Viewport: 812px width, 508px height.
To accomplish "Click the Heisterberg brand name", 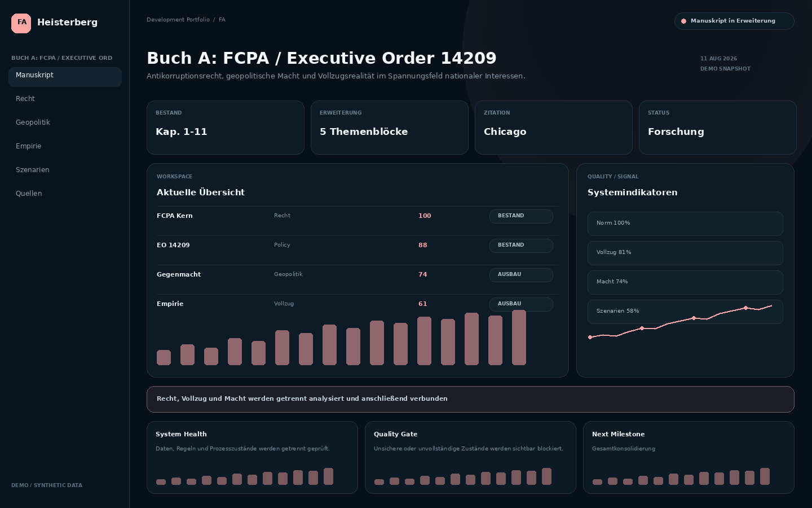I will pyautogui.click(x=67, y=23).
